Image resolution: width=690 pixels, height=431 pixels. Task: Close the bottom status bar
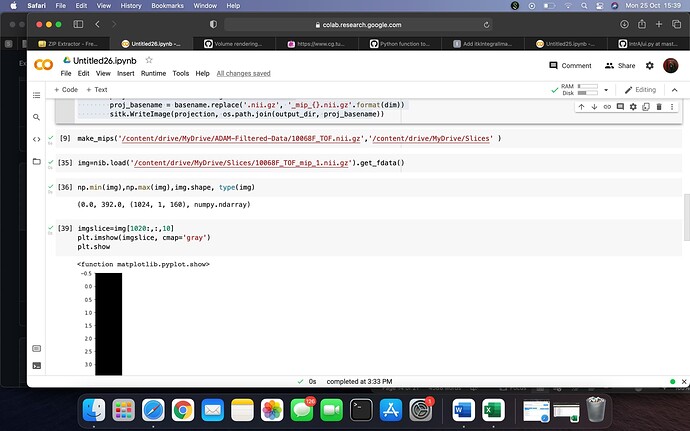(x=684, y=382)
